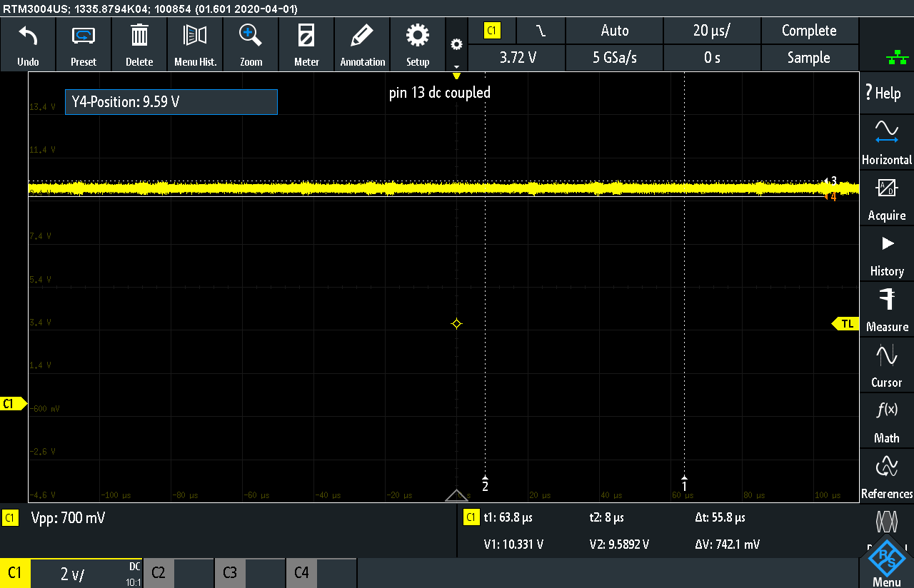The width and height of the screenshot is (914, 588).
Task: Click the yellow trigger point diamond
Action: [457, 324]
